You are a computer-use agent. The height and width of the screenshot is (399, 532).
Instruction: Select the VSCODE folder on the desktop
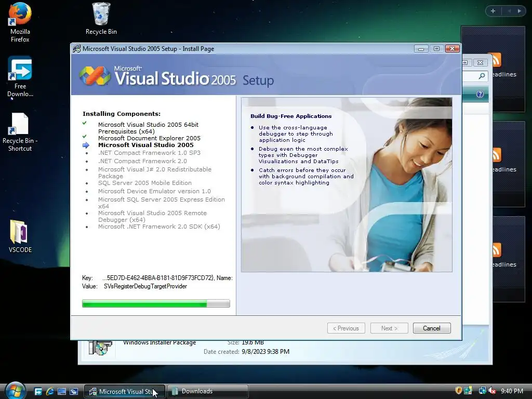coord(20,236)
